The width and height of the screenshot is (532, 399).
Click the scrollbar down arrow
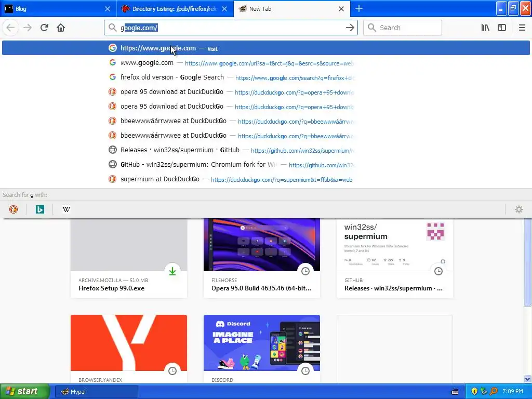click(528, 379)
